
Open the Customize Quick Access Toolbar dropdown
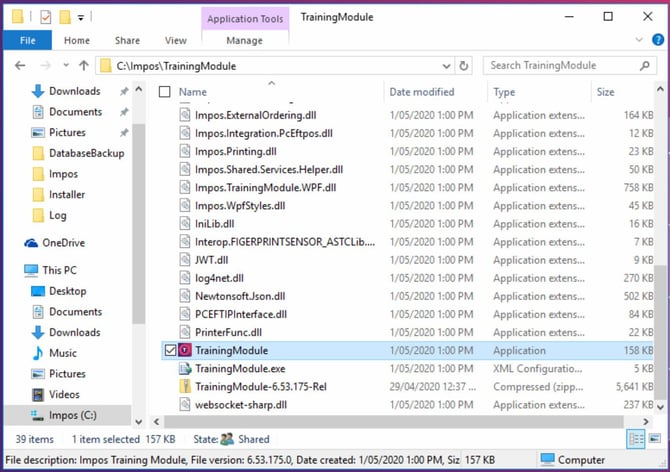pyautogui.click(x=81, y=18)
